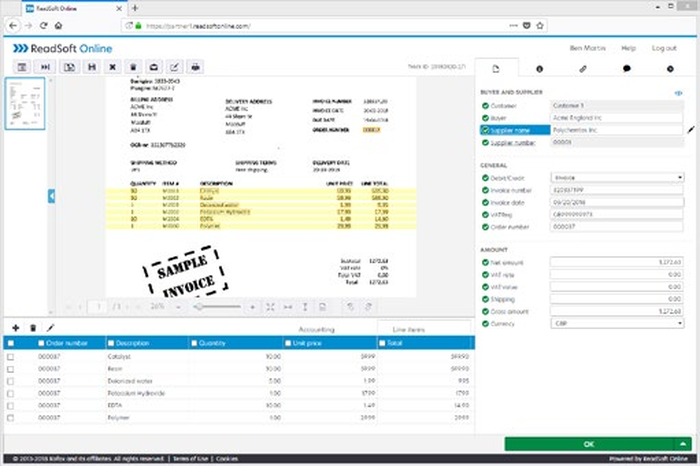Toggle the Order number column checkbox
700x466 pixels.
[x=41, y=343]
